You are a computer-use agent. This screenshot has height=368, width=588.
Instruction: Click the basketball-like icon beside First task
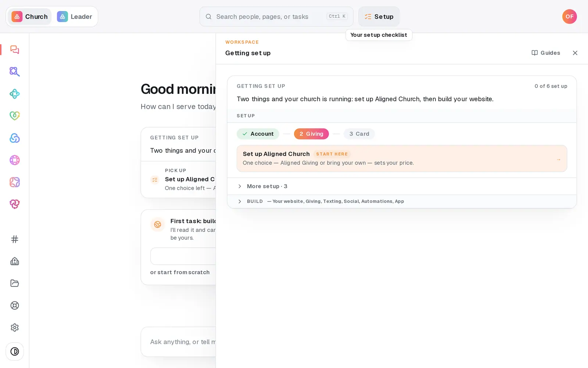pos(158,224)
